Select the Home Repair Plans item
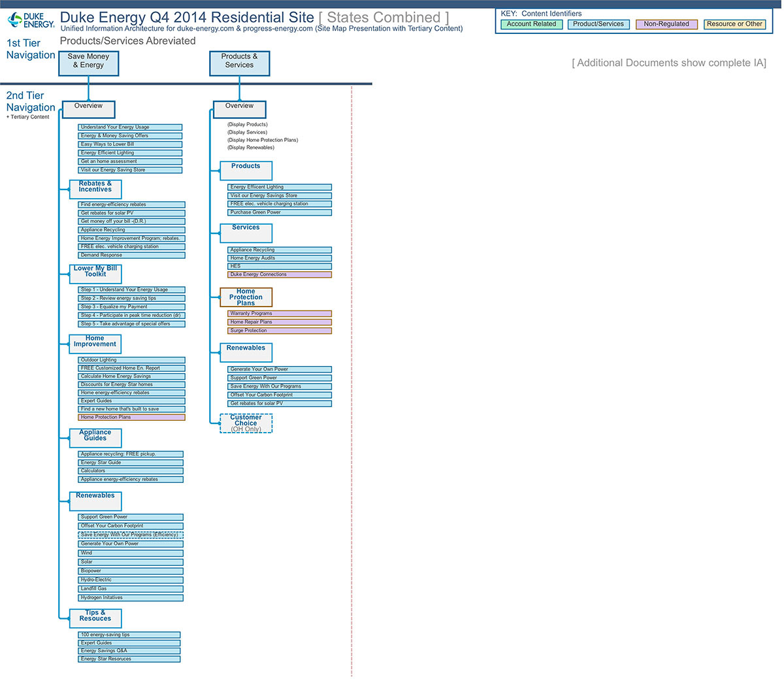This screenshot has height=679, width=784. click(x=280, y=322)
